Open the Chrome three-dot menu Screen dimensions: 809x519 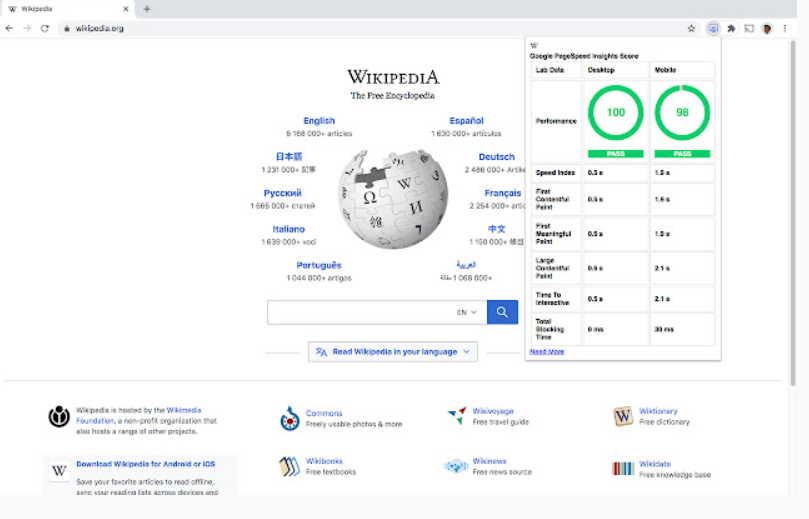pyautogui.click(x=785, y=28)
